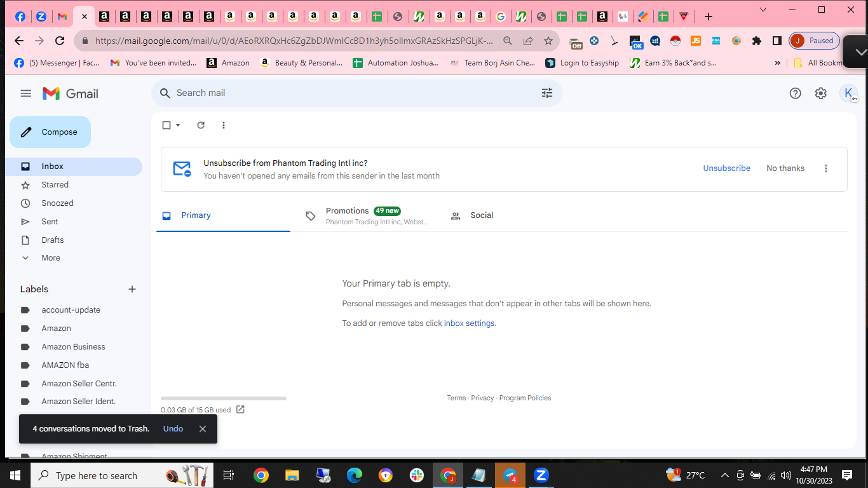The height and width of the screenshot is (488, 868).
Task: Open more options on the unsubscribe suggestion
Action: pos(826,168)
